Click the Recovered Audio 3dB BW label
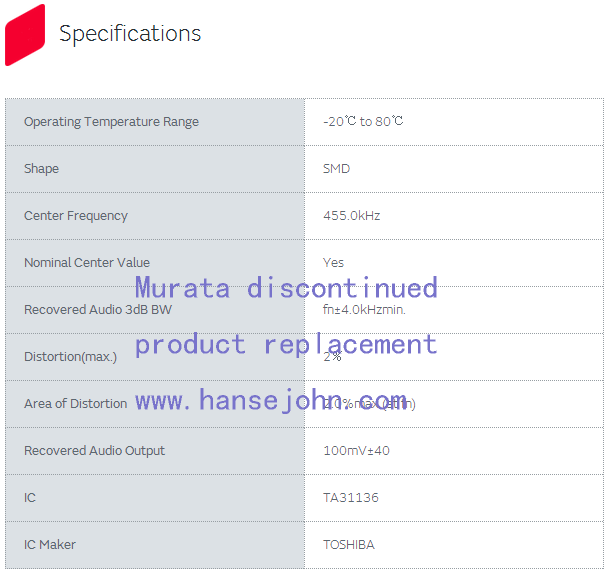Image resolution: width=608 pixels, height=572 pixels. 98,310
